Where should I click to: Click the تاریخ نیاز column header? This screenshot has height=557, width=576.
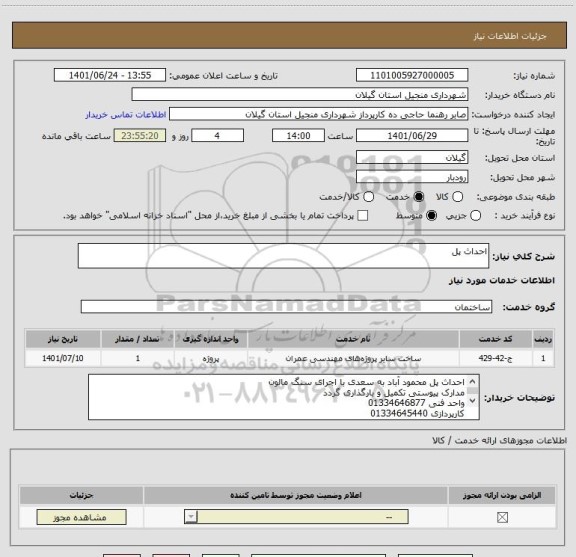(63, 339)
